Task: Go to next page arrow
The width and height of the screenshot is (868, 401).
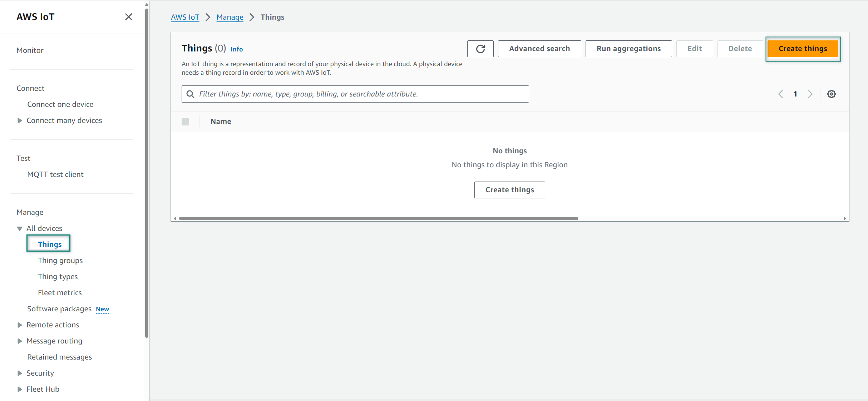Action: pos(810,94)
